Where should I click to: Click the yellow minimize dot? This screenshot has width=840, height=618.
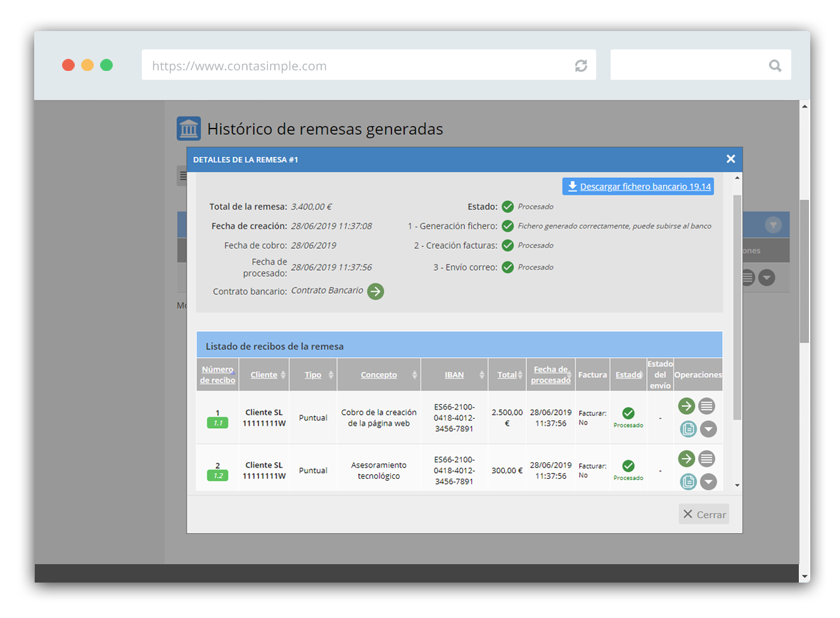pyautogui.click(x=87, y=65)
